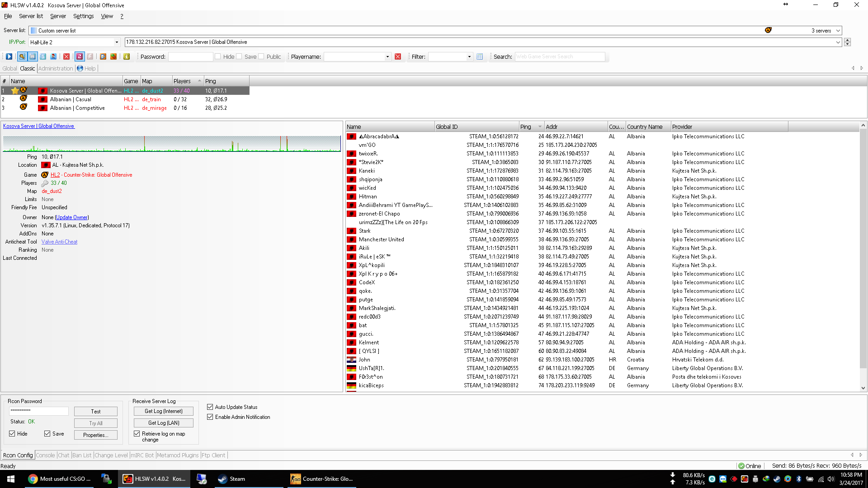The height and width of the screenshot is (488, 868).
Task: Click Get Log (LAN) button
Action: click(164, 423)
